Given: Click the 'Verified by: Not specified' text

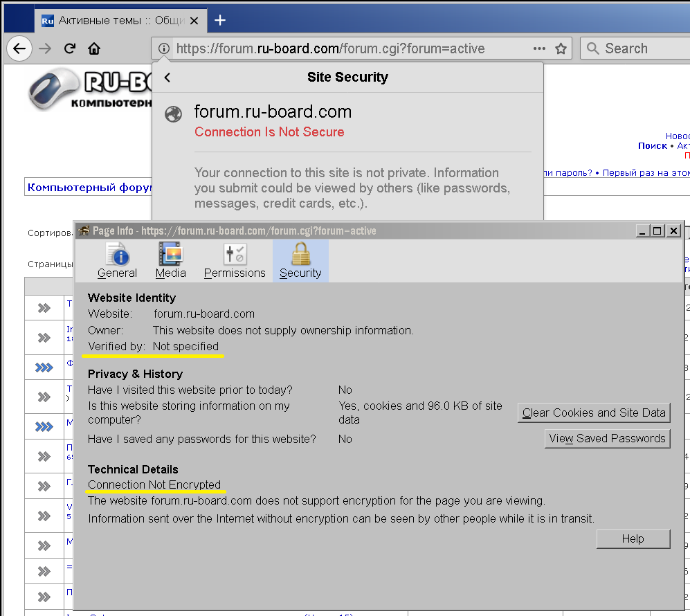Looking at the screenshot, I should point(153,346).
